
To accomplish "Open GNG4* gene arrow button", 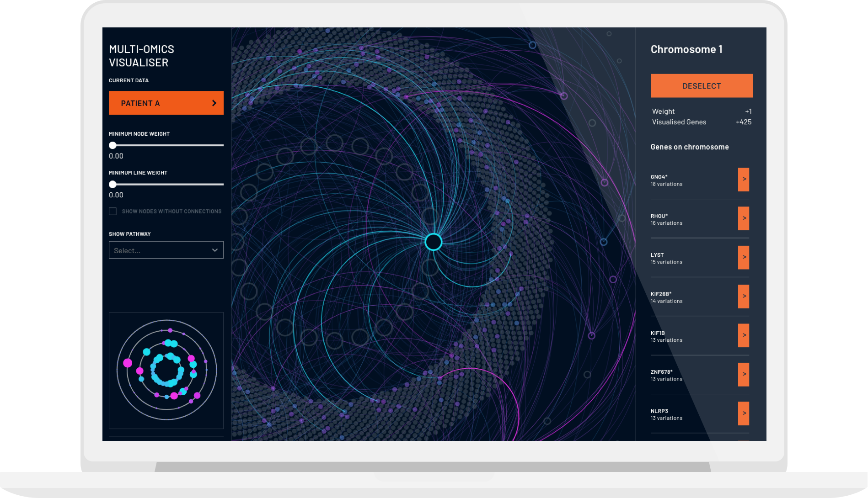I will coord(743,180).
